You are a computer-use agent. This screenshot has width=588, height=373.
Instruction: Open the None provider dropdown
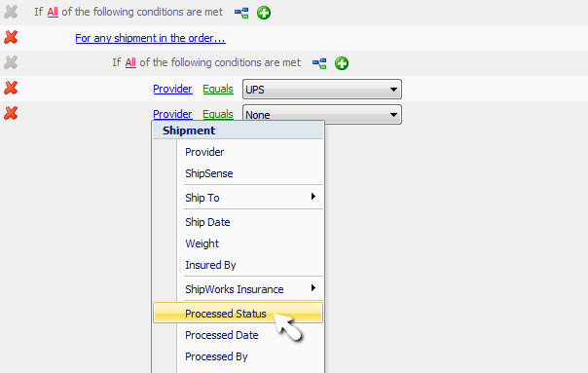coord(322,115)
